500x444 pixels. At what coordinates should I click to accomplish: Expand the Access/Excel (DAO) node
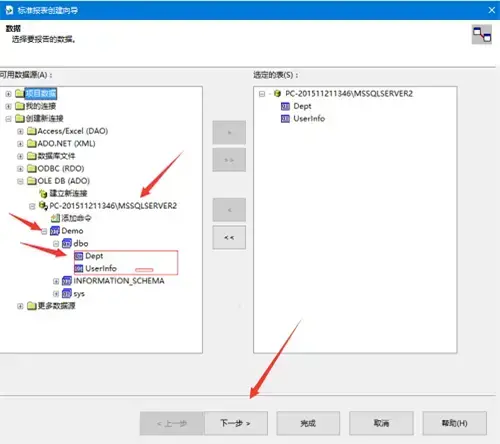[20, 131]
